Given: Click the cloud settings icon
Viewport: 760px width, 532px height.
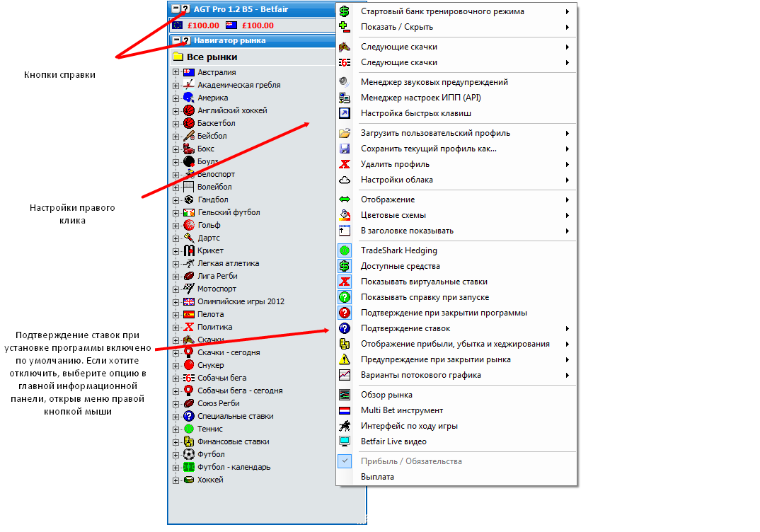Looking at the screenshot, I should 345,180.
